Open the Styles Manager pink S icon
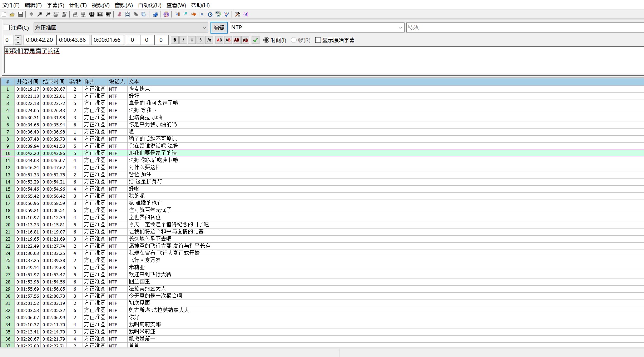644x357 pixels. tap(119, 14)
